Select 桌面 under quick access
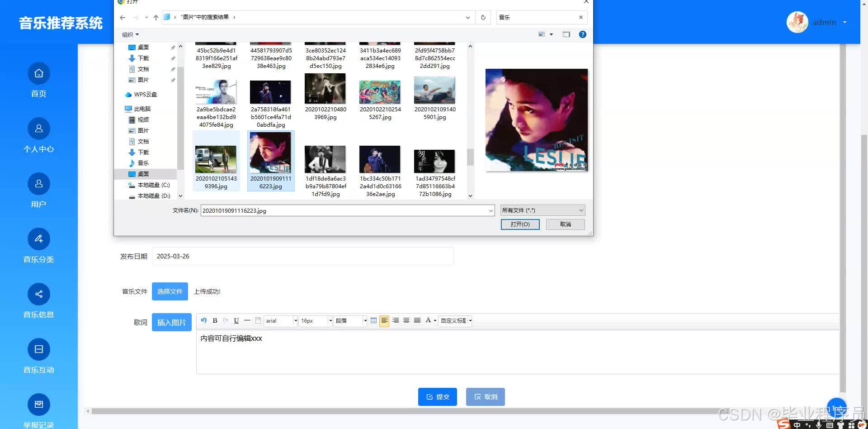868x429 pixels. point(143,47)
